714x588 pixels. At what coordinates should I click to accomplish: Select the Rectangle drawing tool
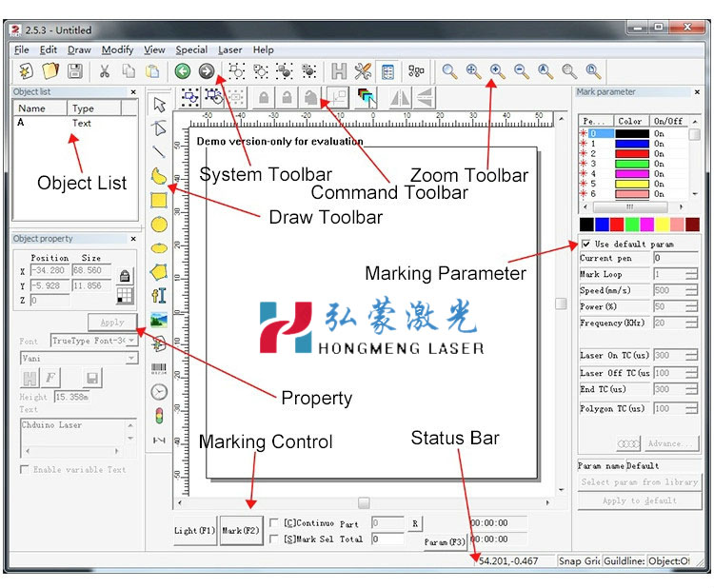(159, 200)
